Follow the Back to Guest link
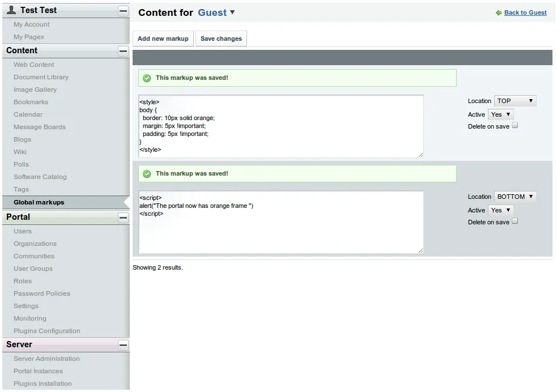This screenshot has height=392, width=557. (x=525, y=12)
